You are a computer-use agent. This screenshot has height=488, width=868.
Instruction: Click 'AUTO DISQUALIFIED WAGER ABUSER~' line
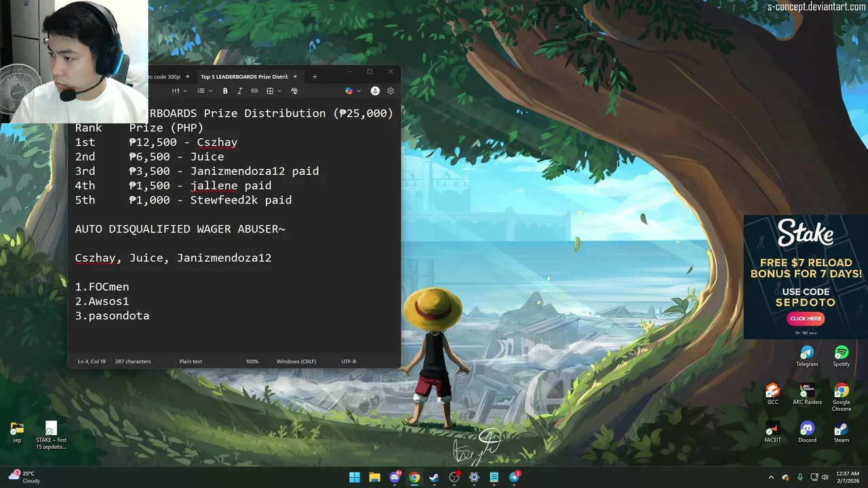pyautogui.click(x=180, y=229)
